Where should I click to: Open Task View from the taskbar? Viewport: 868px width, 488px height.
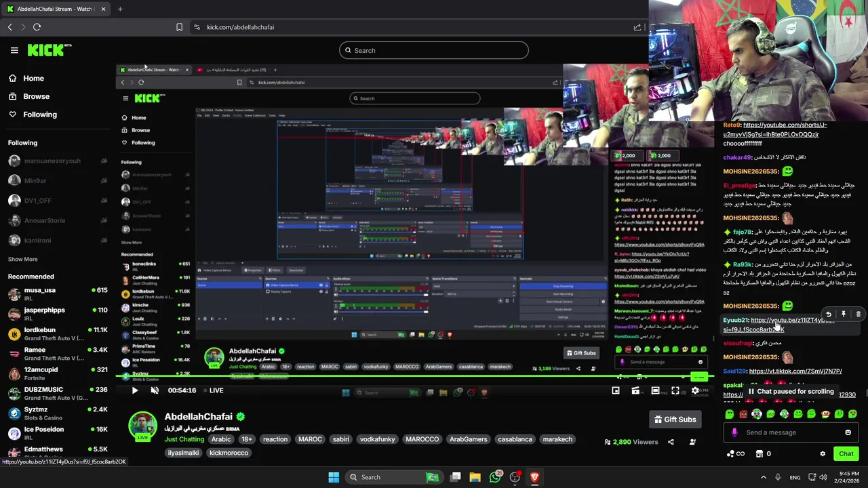tap(456, 477)
